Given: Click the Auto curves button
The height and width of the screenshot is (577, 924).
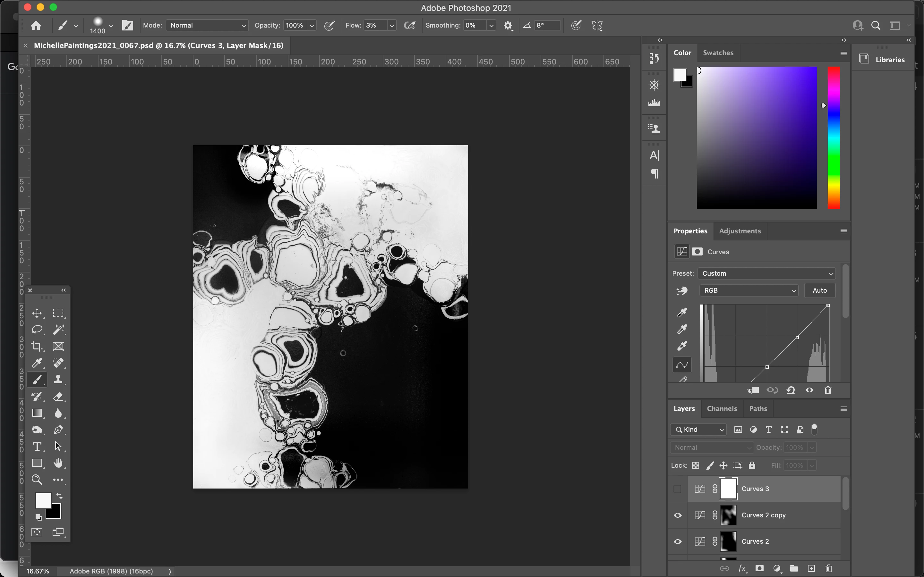Looking at the screenshot, I should click(819, 290).
